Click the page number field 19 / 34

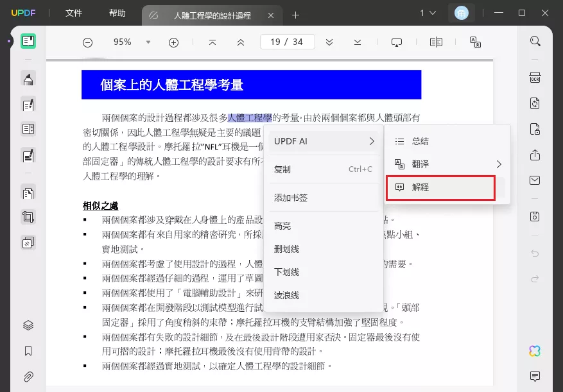pyautogui.click(x=287, y=42)
